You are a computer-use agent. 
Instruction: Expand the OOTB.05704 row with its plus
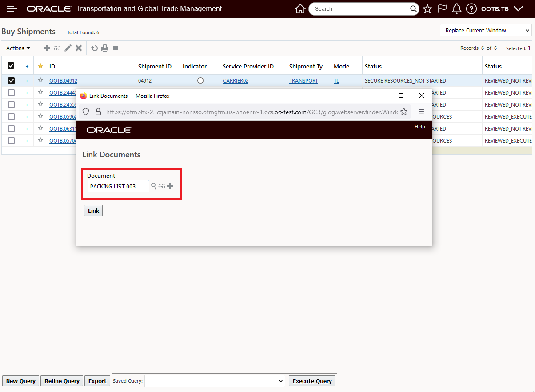point(27,141)
